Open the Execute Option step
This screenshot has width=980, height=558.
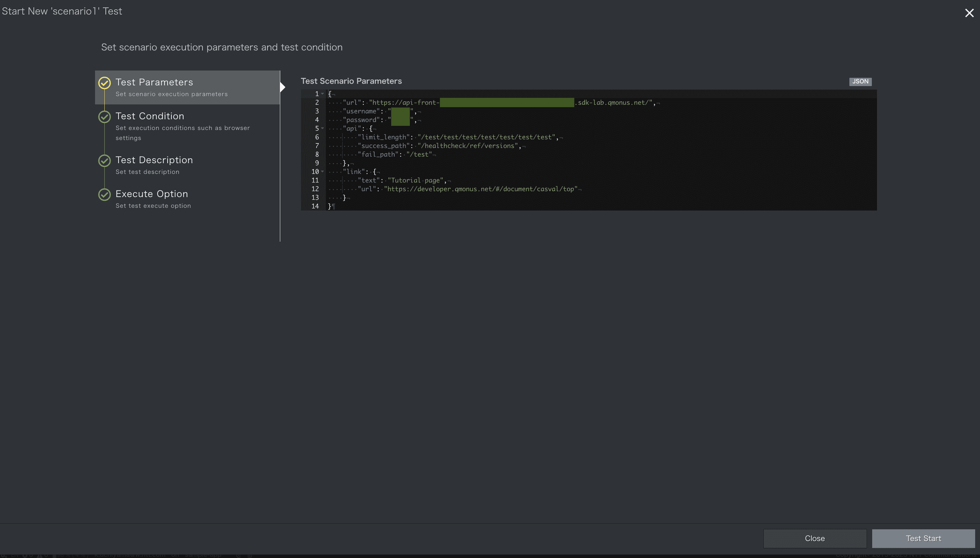click(152, 194)
